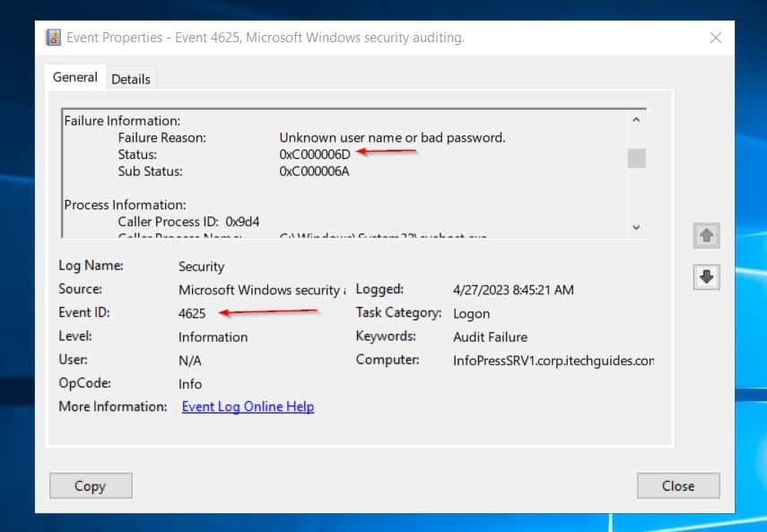Click the scroll-down chevron in the event description box
767x532 pixels.
(x=636, y=227)
